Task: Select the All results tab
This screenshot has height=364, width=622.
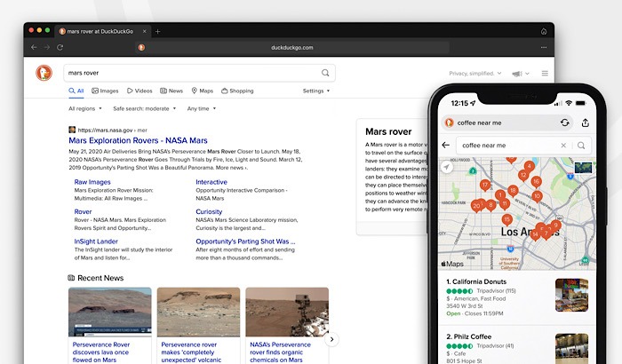Action: coord(76,91)
